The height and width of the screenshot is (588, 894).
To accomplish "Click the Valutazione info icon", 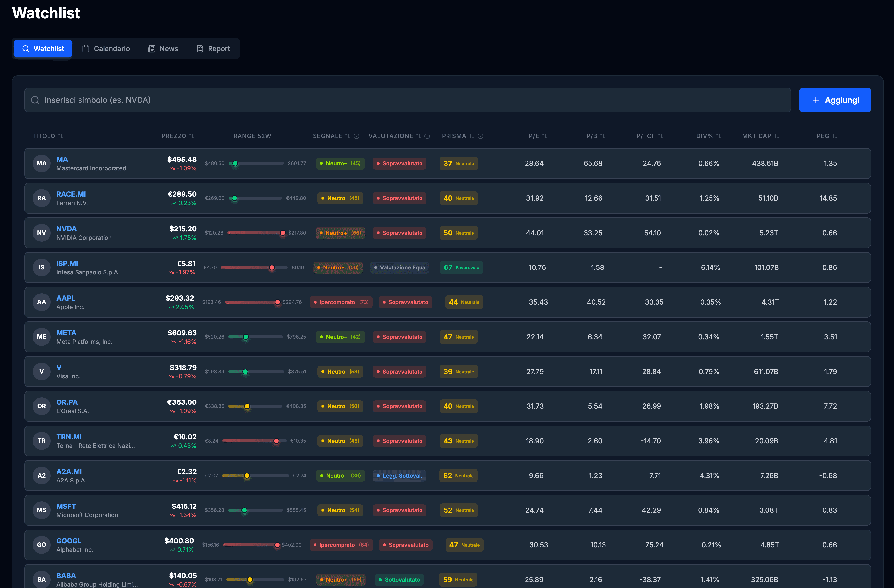I will (x=427, y=136).
